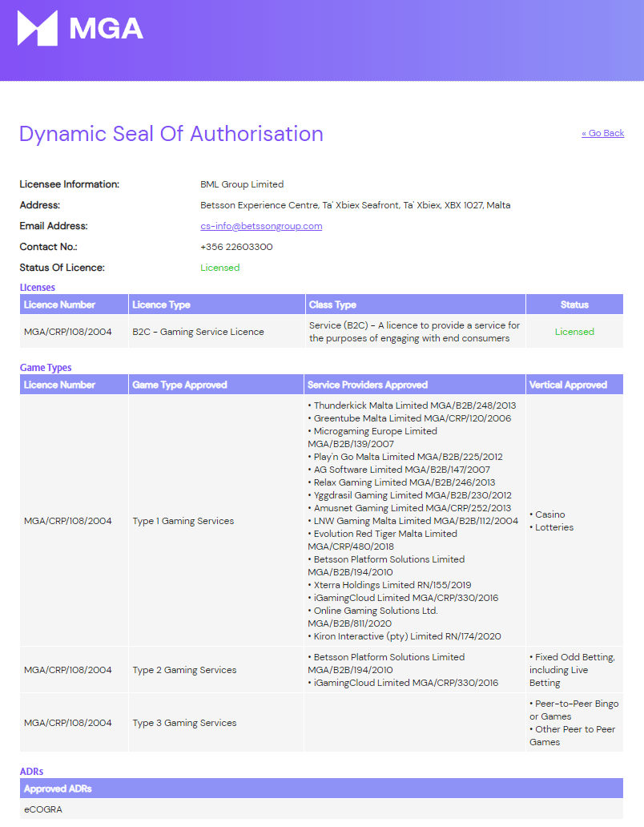Click the Service Providers Approved column header
This screenshot has width=644, height=827.
[x=415, y=385]
